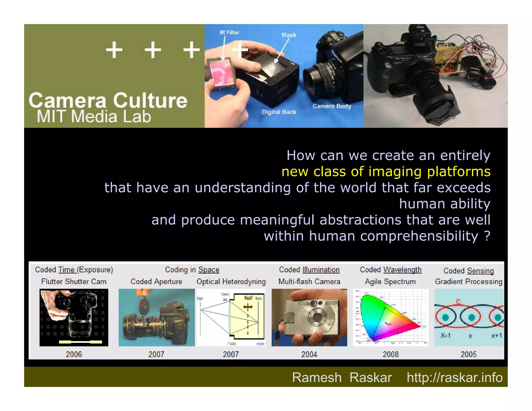This screenshot has width=532, height=411.
Task: Click the underlined Time link
Action: (66, 270)
